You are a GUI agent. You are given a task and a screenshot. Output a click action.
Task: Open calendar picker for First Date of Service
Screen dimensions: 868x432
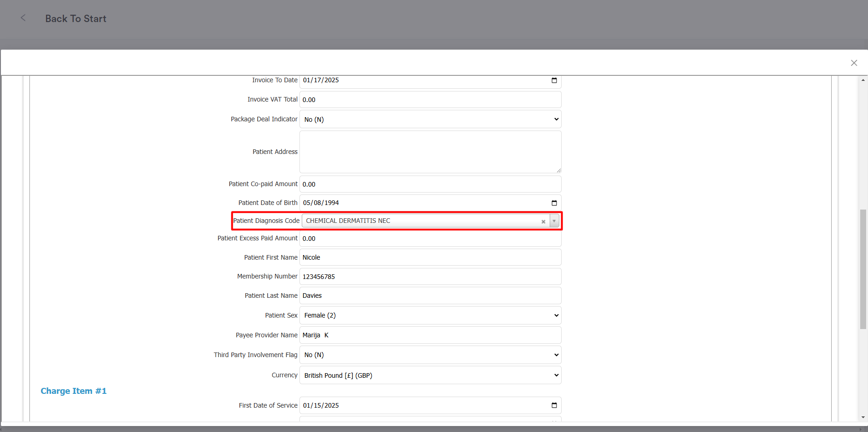[x=554, y=405]
